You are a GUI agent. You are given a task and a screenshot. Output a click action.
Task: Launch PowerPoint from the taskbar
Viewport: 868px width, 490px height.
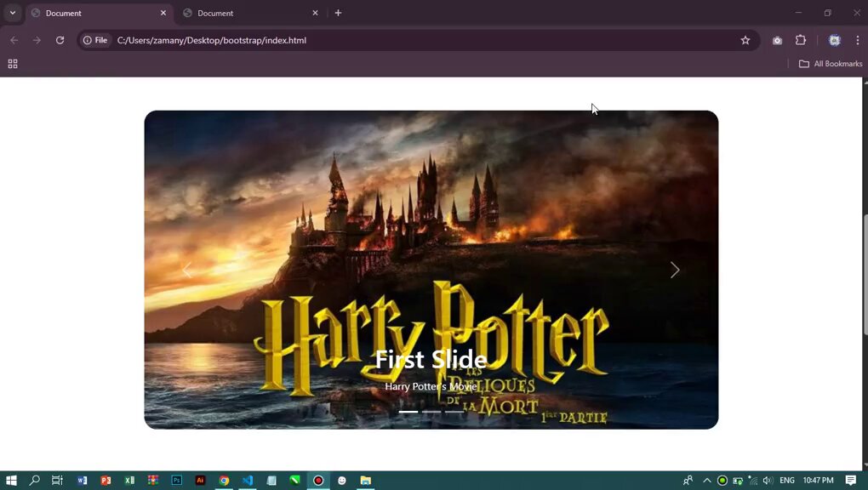point(106,480)
